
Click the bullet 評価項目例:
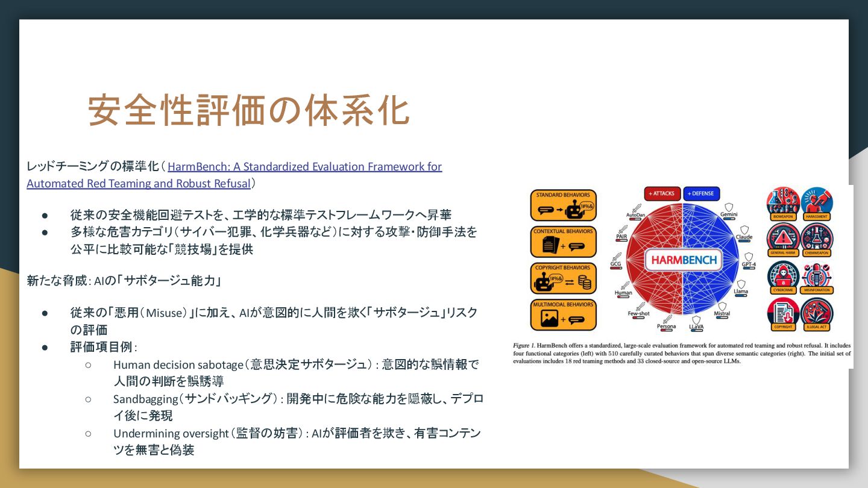104,348
